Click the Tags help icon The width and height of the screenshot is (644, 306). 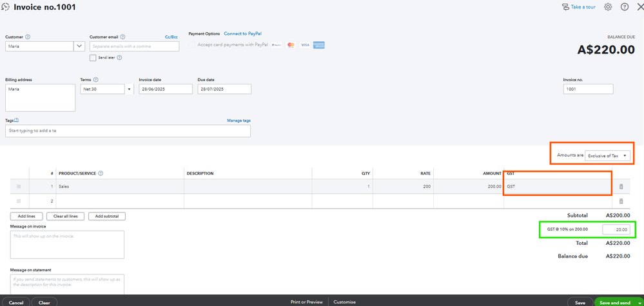tap(17, 120)
